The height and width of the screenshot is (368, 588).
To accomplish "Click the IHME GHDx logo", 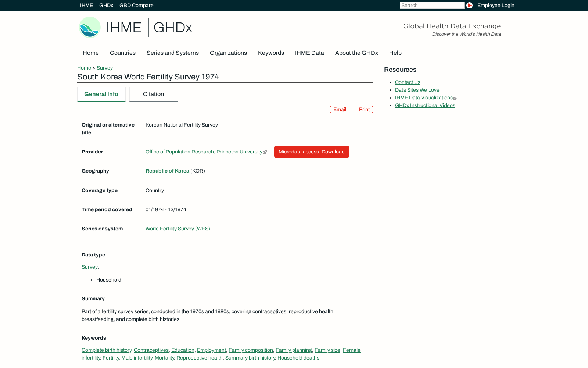I will coord(136,27).
